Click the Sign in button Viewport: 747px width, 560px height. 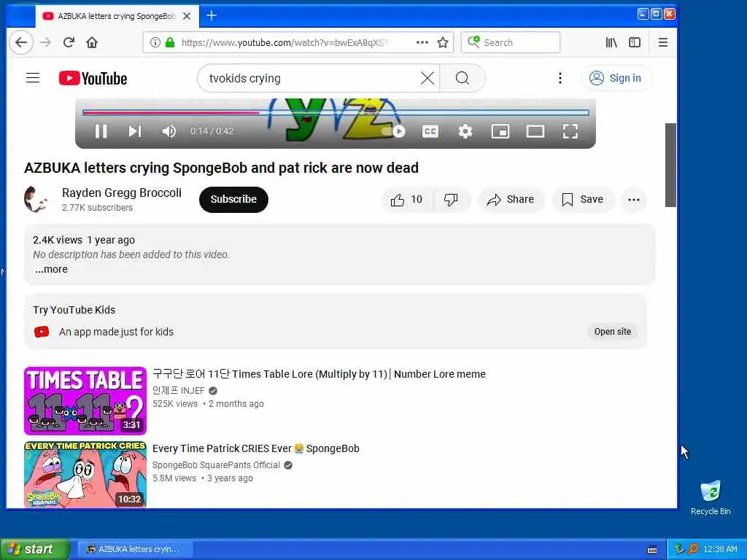click(x=616, y=78)
